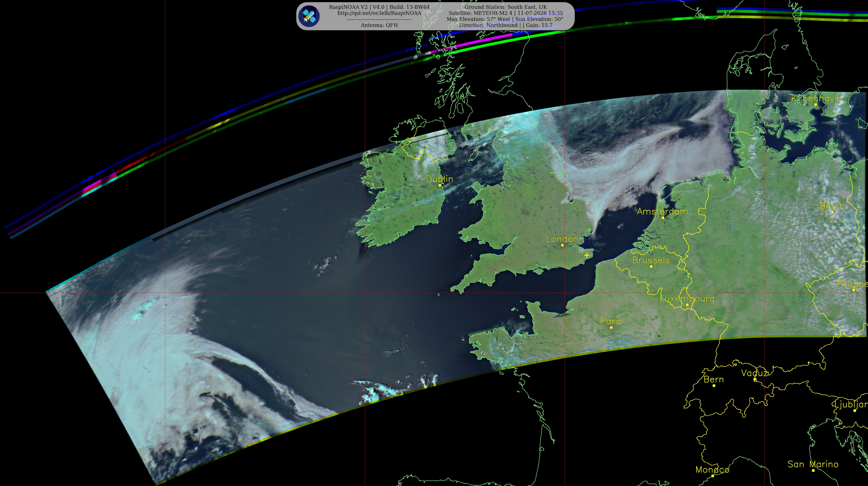This screenshot has height=486, width=868.
Task: Select the Amsterdam city label
Action: click(662, 212)
